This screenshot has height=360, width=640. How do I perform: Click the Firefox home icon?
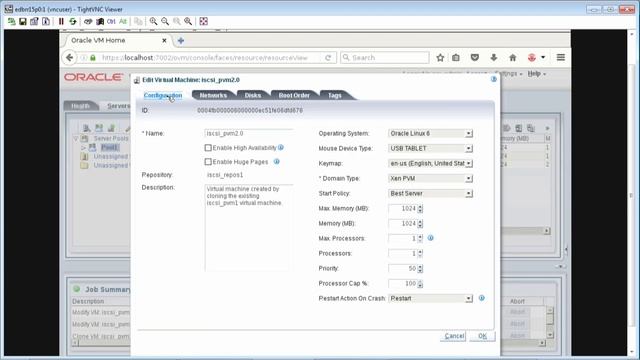tap(513, 58)
